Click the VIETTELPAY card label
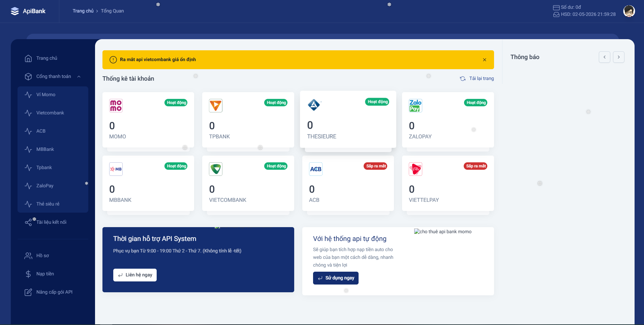The height and width of the screenshot is (325, 644). coord(424,200)
